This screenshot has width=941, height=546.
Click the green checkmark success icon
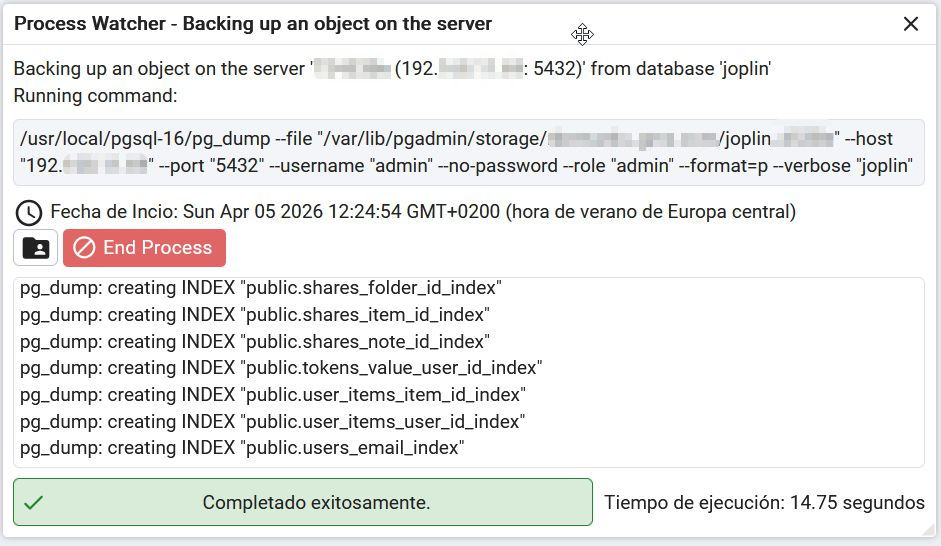[x=33, y=502]
